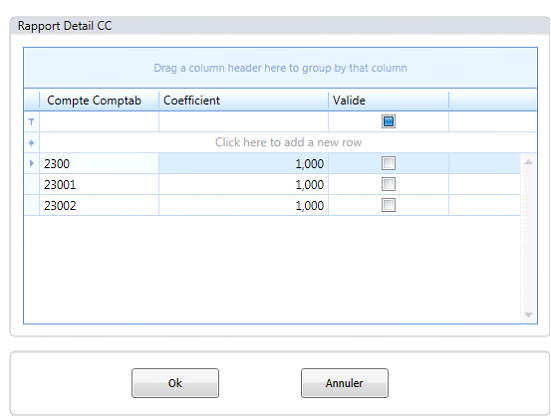The image size is (551, 420).
Task: Click the new row asterisk icon
Action: [x=31, y=143]
